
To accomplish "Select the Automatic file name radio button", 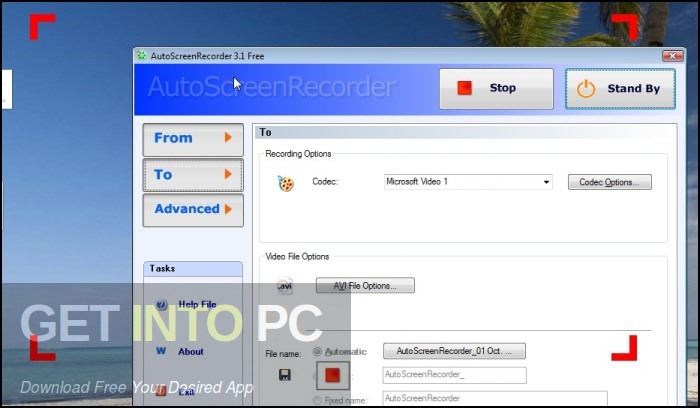I will [x=317, y=351].
